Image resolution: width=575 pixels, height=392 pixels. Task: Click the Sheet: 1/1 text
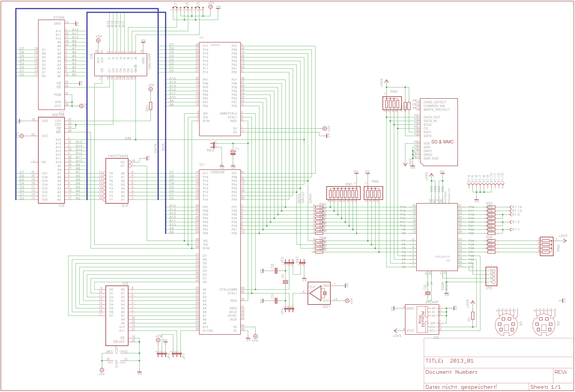pos(545,387)
